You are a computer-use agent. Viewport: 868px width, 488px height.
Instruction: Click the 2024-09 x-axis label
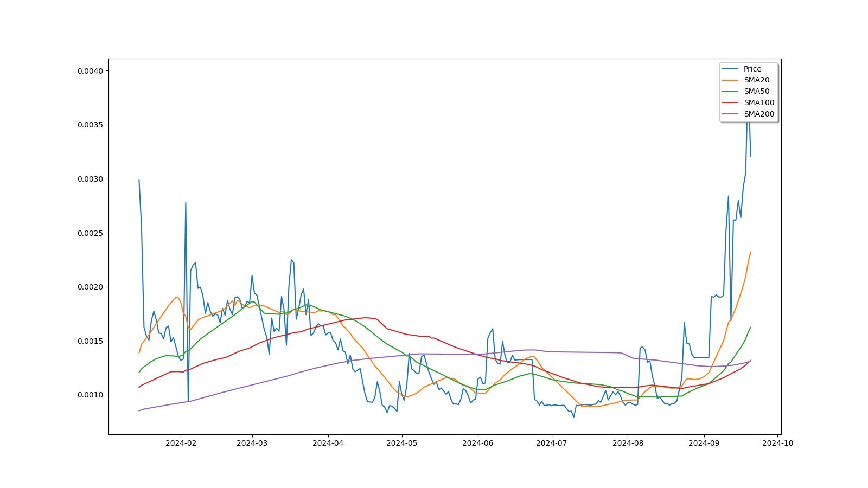pos(704,443)
